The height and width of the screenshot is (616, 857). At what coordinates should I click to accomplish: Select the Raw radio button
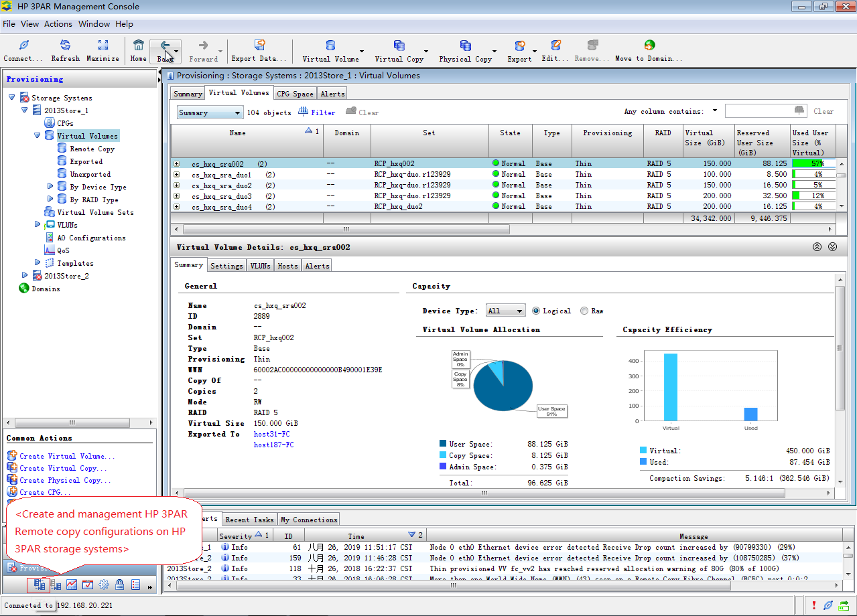584,311
